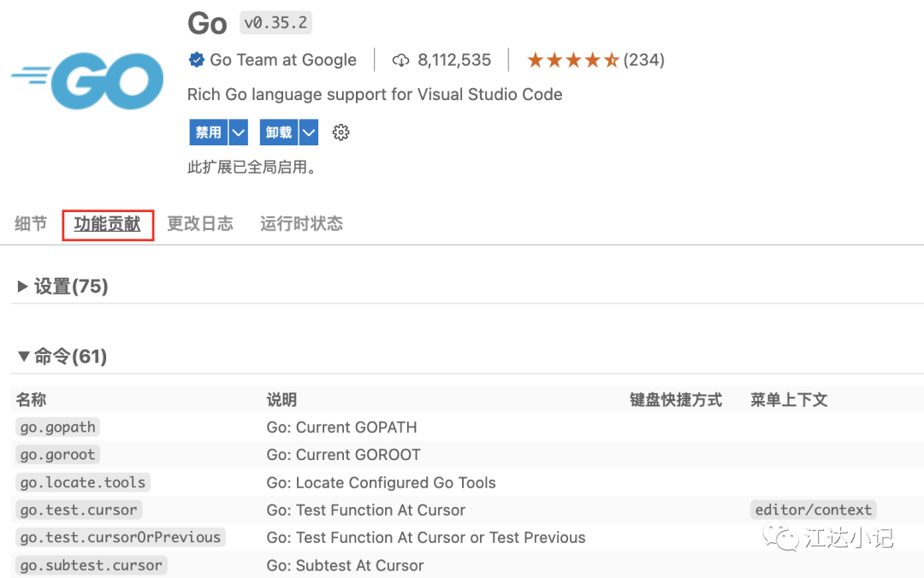Click the Rich Go language support description
Image resolution: width=924 pixels, height=578 pixels.
[x=375, y=94]
